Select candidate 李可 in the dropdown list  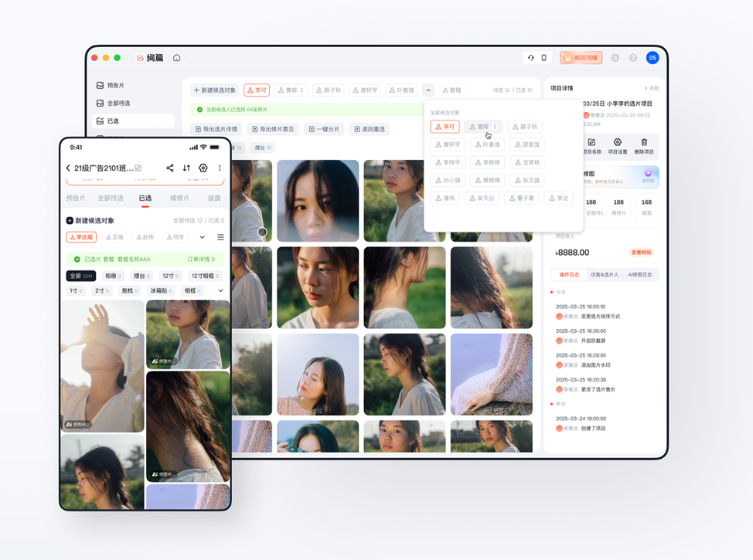pyautogui.click(x=445, y=127)
